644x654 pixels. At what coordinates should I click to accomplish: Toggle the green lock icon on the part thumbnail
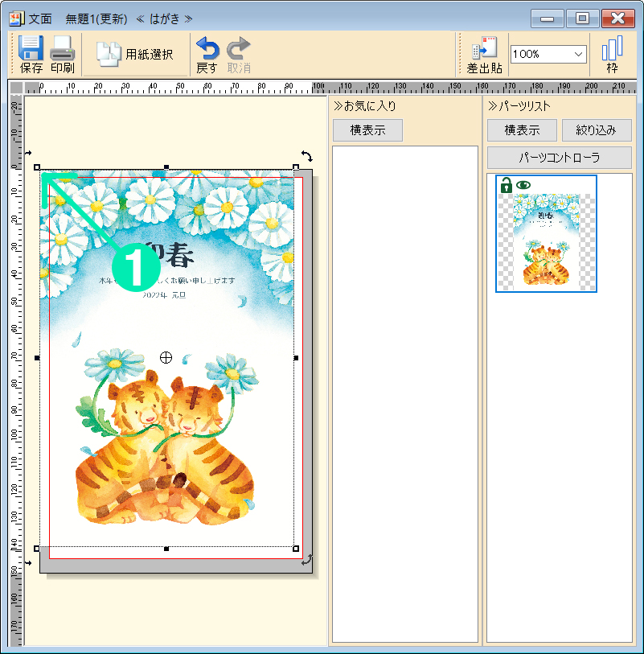tap(506, 185)
